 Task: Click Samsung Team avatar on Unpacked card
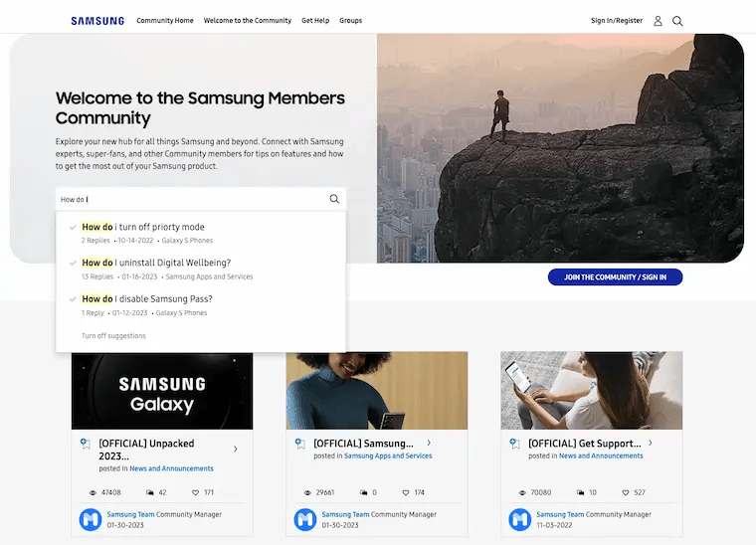91,519
